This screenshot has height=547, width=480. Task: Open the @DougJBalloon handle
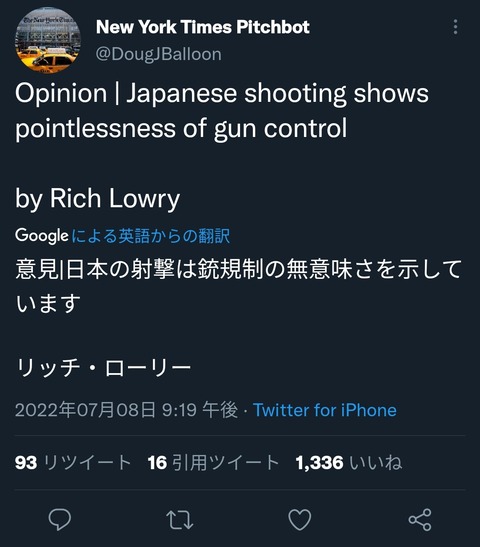pos(159,55)
